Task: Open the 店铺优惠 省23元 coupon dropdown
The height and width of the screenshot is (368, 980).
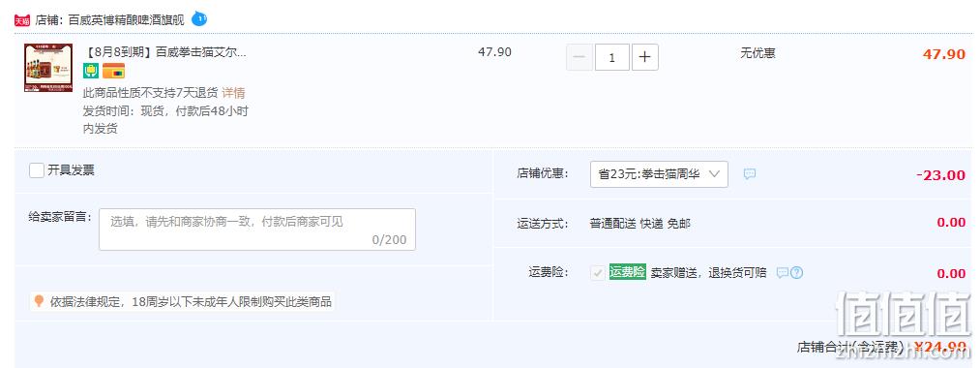Action: tap(659, 174)
